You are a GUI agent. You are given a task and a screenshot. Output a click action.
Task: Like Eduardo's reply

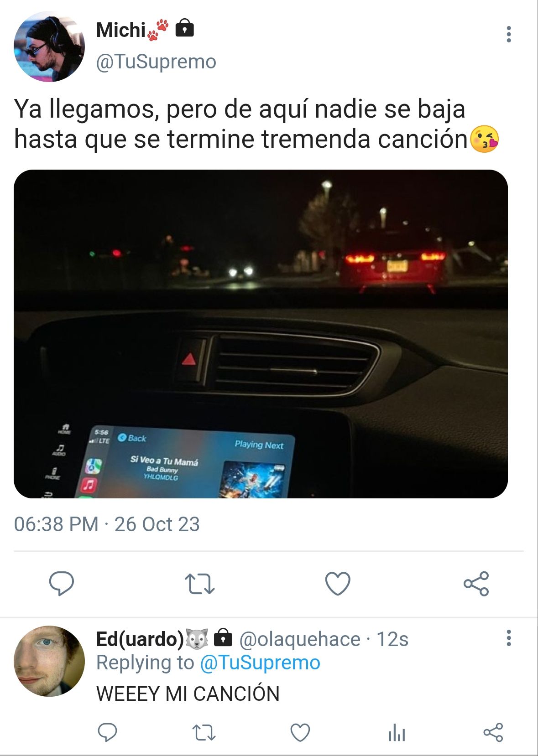300,732
